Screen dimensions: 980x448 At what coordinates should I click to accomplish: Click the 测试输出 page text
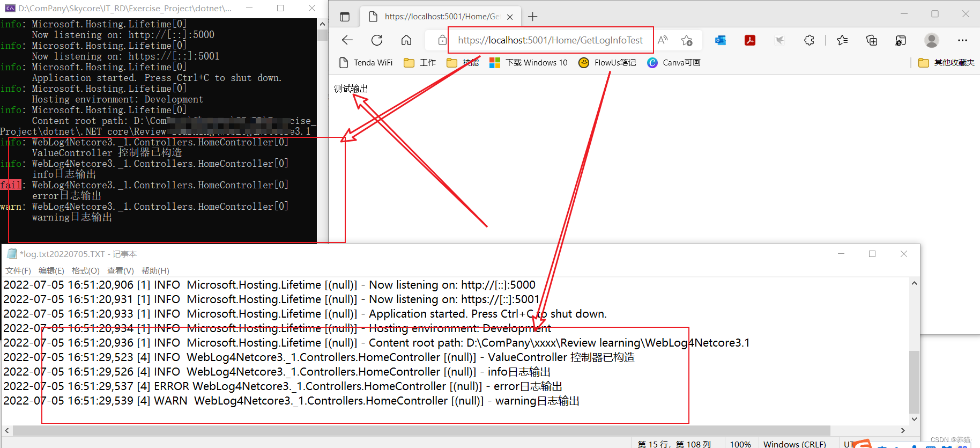(351, 89)
